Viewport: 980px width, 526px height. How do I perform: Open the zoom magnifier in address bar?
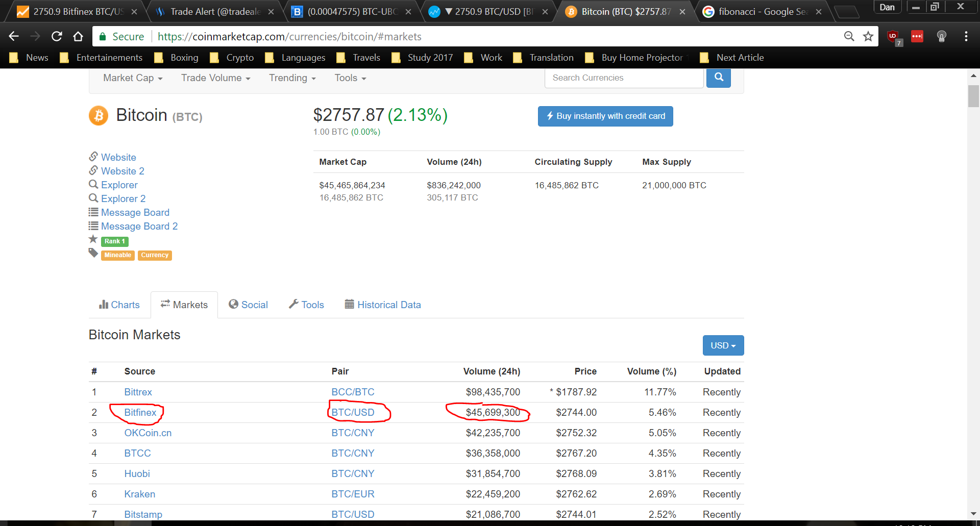849,36
